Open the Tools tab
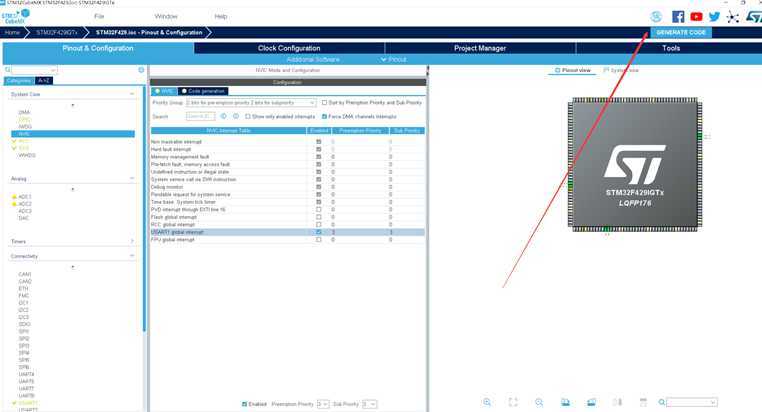 (671, 48)
